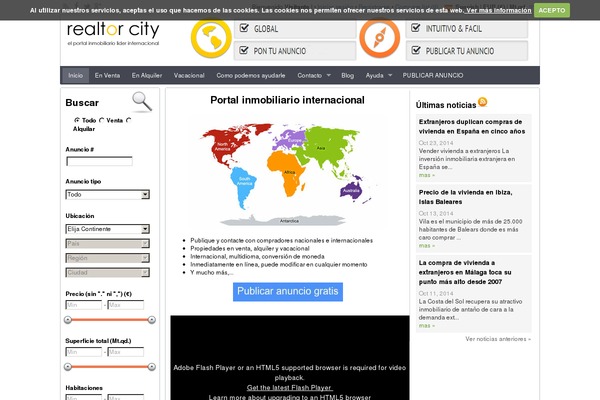Click the yellow globe icon
Viewport: 600px width, 400px height.
pyautogui.click(x=211, y=38)
